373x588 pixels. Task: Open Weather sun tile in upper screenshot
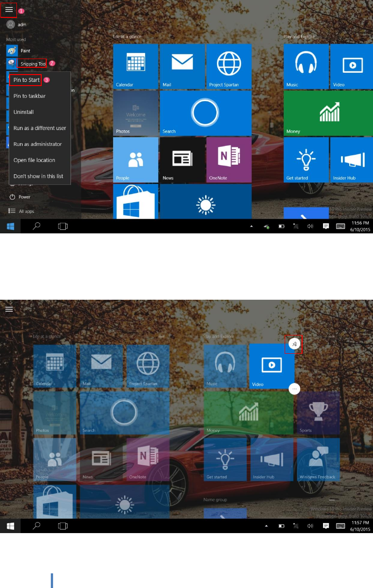(205, 201)
